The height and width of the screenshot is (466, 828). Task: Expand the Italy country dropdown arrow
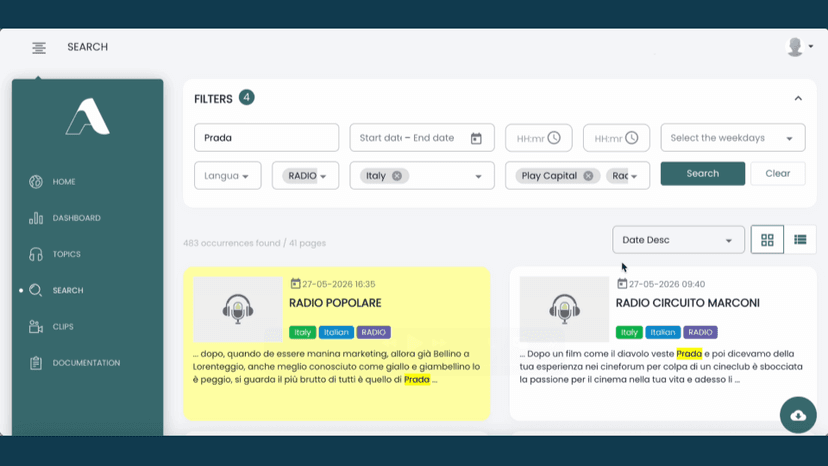point(478,176)
